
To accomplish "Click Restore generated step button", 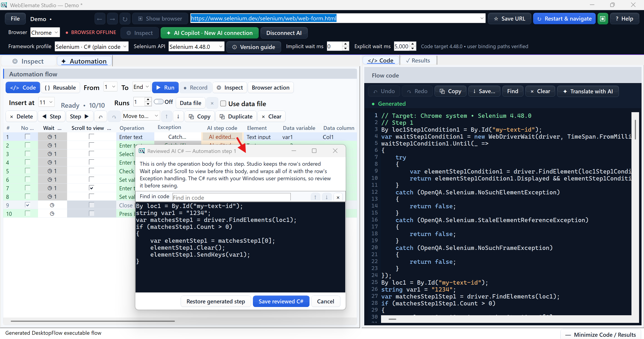I will click(x=216, y=301).
